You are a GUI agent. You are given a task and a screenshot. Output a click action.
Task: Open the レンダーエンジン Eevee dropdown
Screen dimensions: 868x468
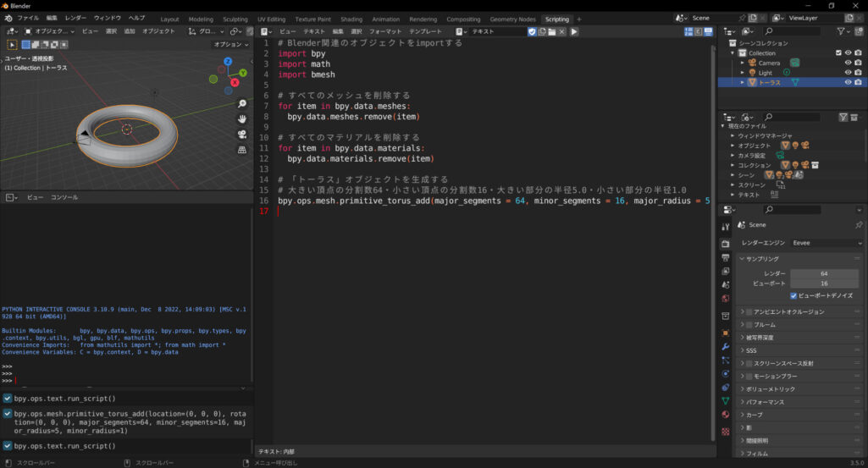pos(827,243)
